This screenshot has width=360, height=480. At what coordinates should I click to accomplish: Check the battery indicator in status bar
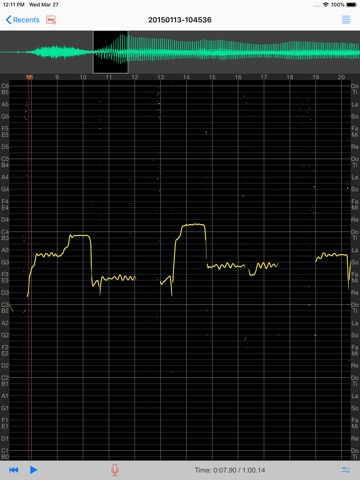352,5
